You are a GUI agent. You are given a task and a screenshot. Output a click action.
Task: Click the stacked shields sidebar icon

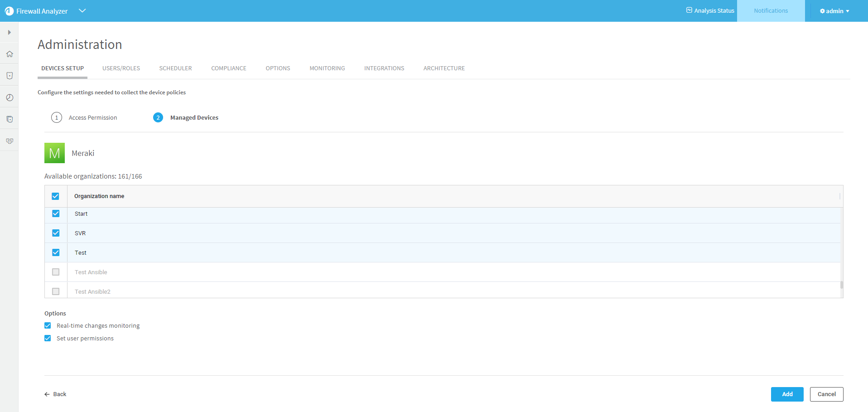coord(10,119)
